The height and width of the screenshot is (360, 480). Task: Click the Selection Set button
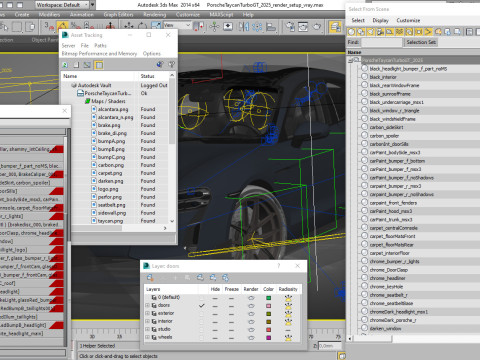click(421, 42)
